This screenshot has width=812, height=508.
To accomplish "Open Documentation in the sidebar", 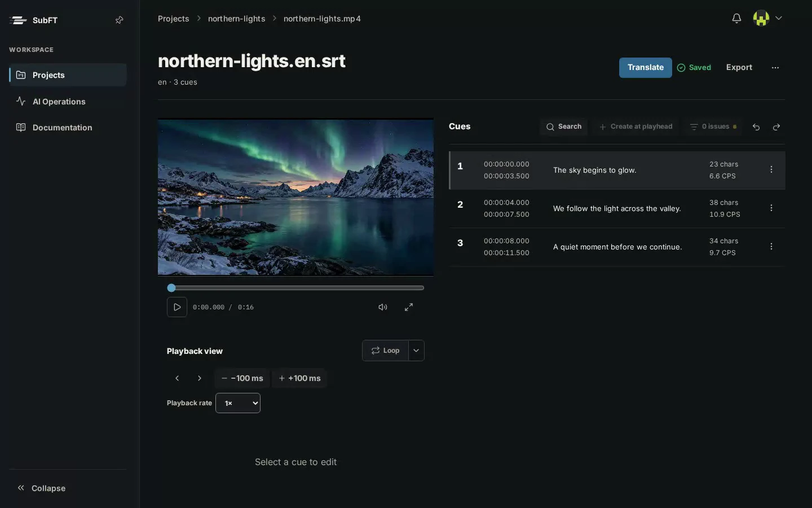I will pos(68,128).
